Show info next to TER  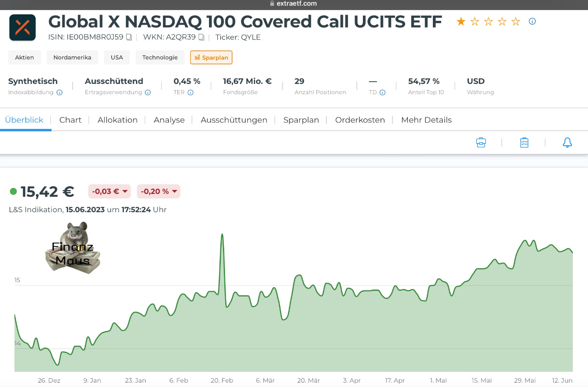[x=190, y=93]
